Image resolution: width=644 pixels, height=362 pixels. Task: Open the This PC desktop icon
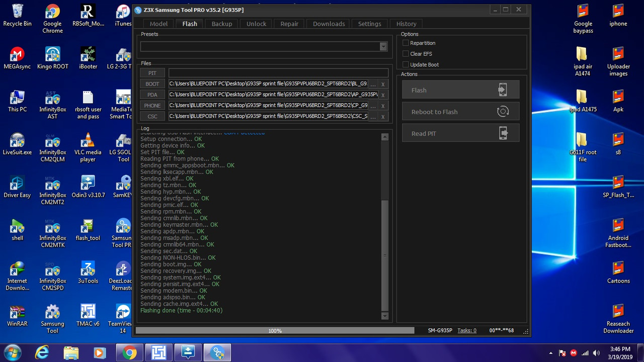pos(17,101)
